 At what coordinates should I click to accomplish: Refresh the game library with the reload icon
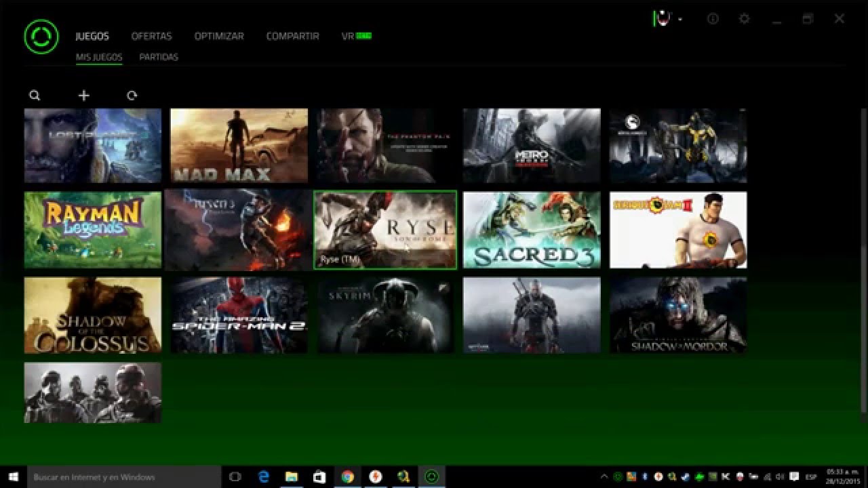(132, 96)
